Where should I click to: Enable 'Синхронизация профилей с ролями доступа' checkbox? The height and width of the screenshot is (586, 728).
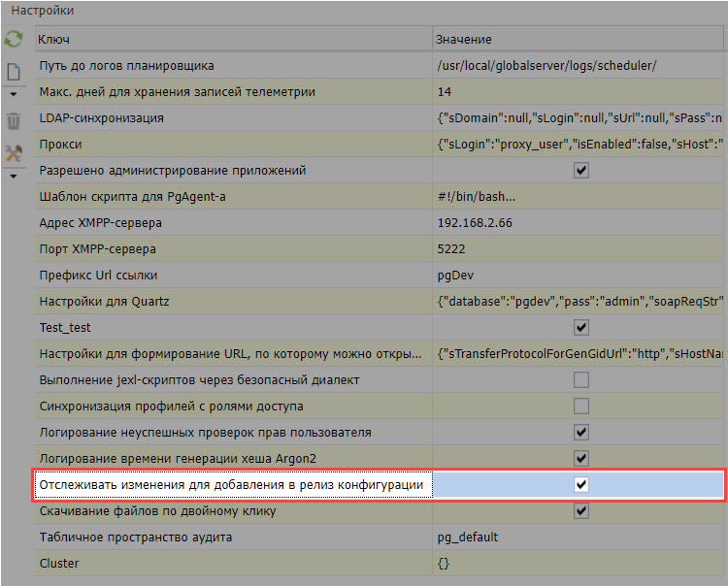581,406
